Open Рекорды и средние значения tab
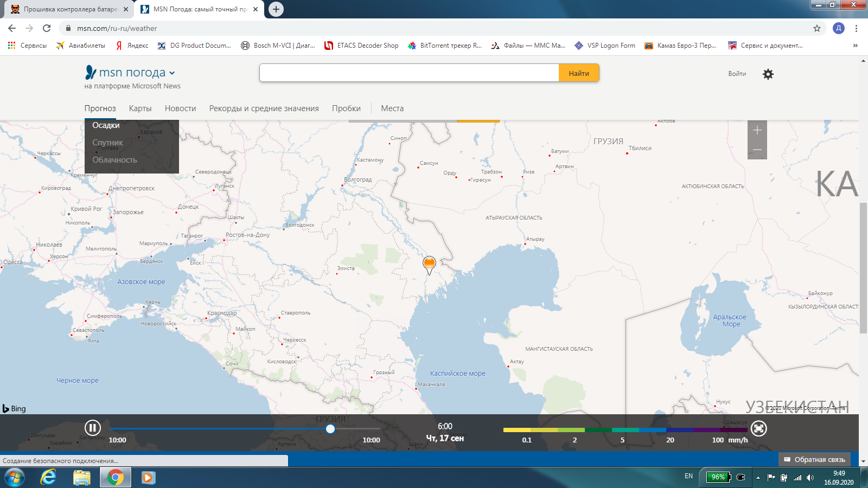 coord(264,108)
